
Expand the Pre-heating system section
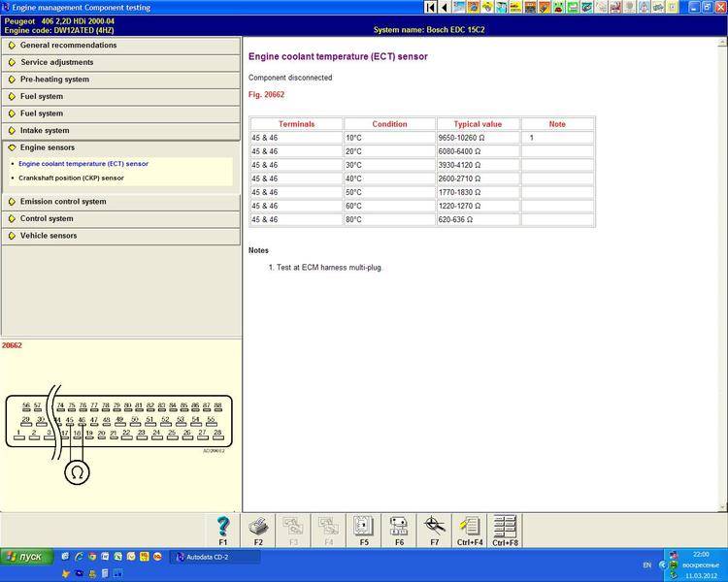click(x=54, y=80)
